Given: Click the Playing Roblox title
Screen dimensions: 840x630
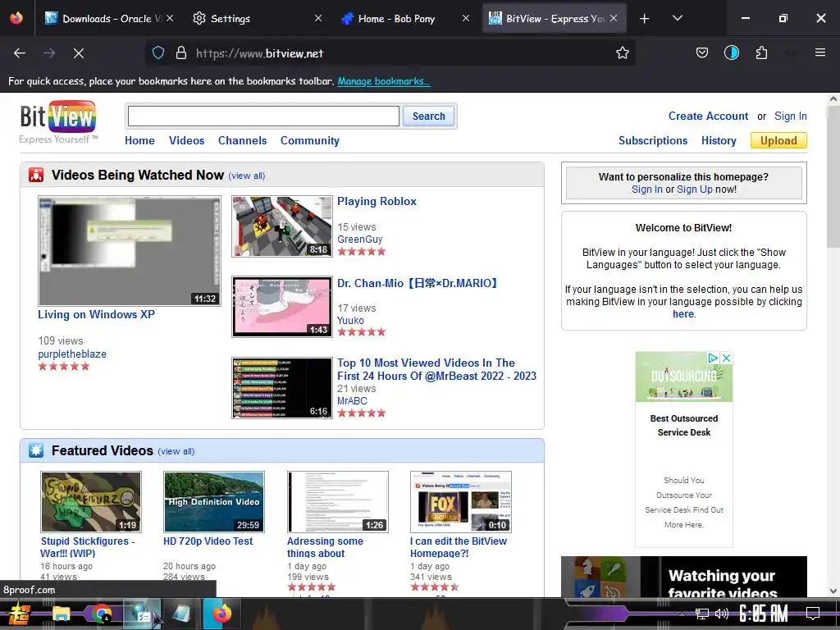Looking at the screenshot, I should tap(377, 202).
